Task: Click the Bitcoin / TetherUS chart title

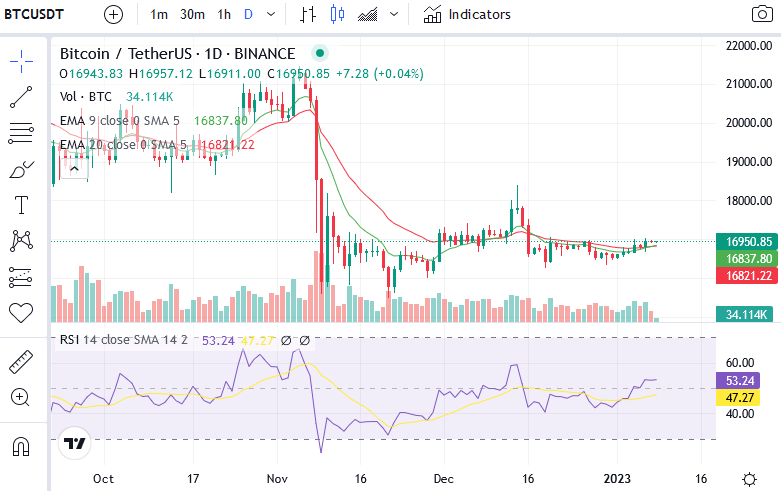Action: click(177, 53)
